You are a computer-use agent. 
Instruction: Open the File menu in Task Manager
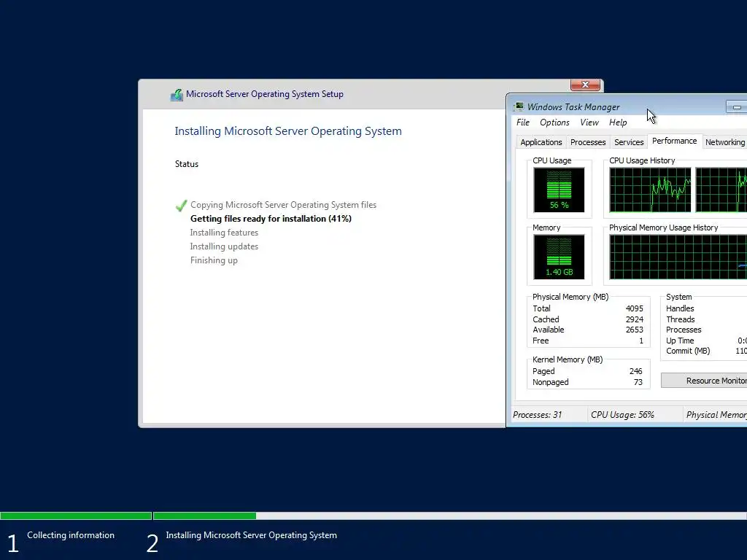pos(522,122)
